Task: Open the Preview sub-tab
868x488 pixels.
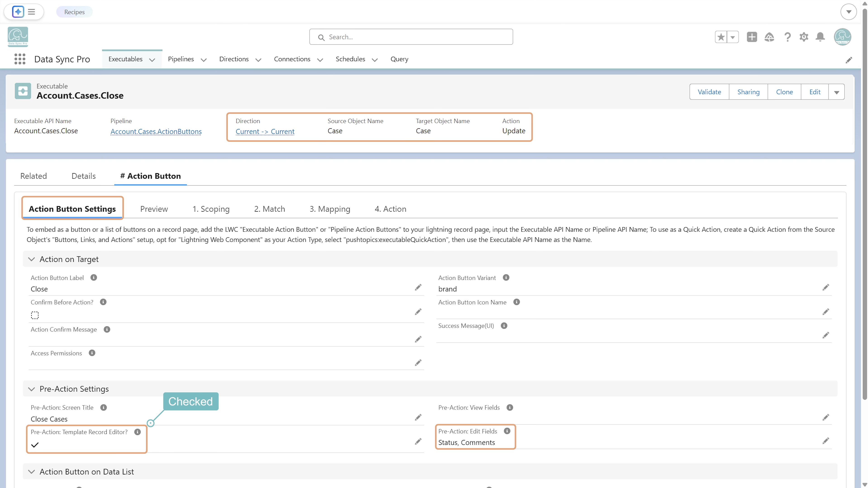Action: tap(154, 209)
